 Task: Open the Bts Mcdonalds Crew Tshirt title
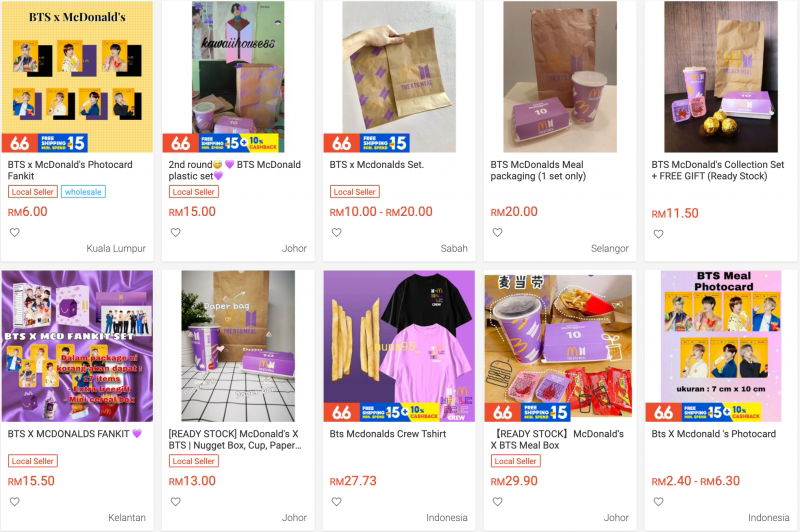388,434
